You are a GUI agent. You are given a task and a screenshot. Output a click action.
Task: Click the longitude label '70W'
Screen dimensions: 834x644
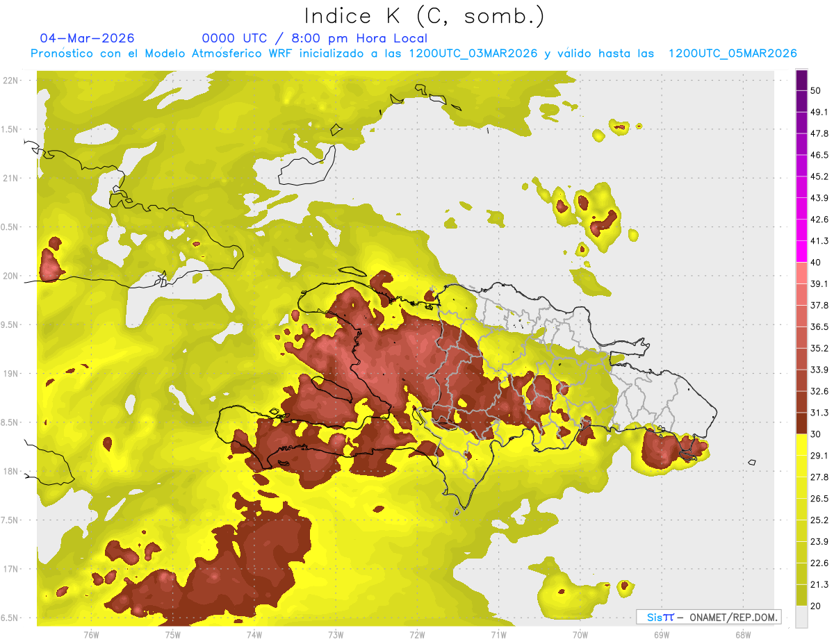point(580,635)
